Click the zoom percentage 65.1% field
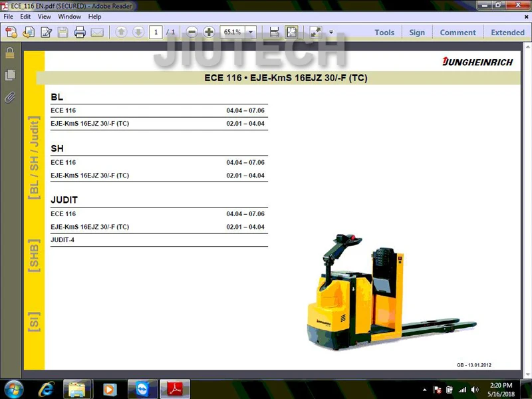532x399 pixels. click(x=232, y=32)
